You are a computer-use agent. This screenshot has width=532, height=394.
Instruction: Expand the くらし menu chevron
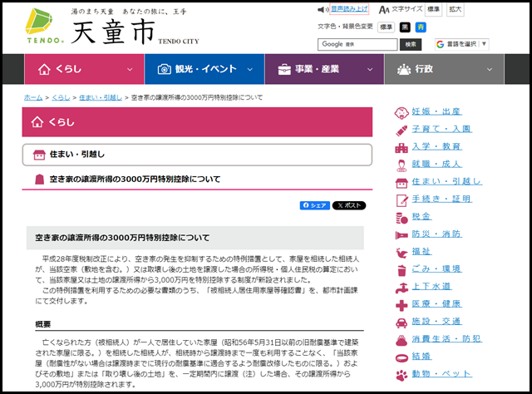[130, 70]
